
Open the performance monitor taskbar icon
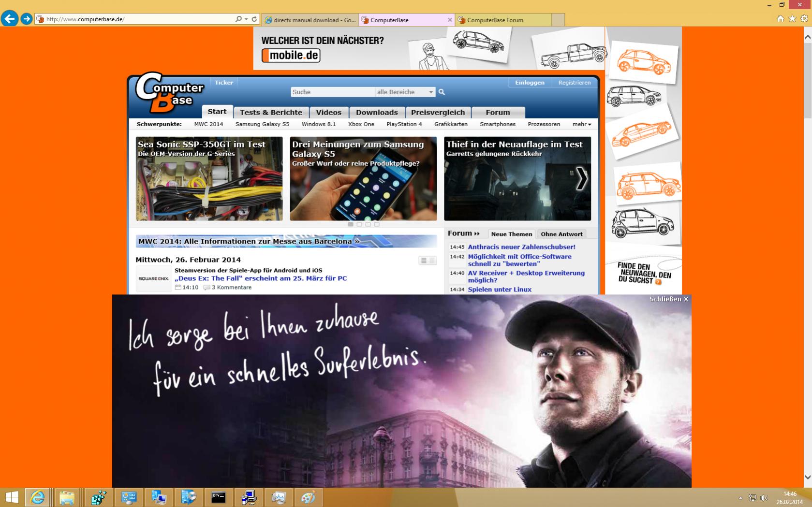(279, 497)
